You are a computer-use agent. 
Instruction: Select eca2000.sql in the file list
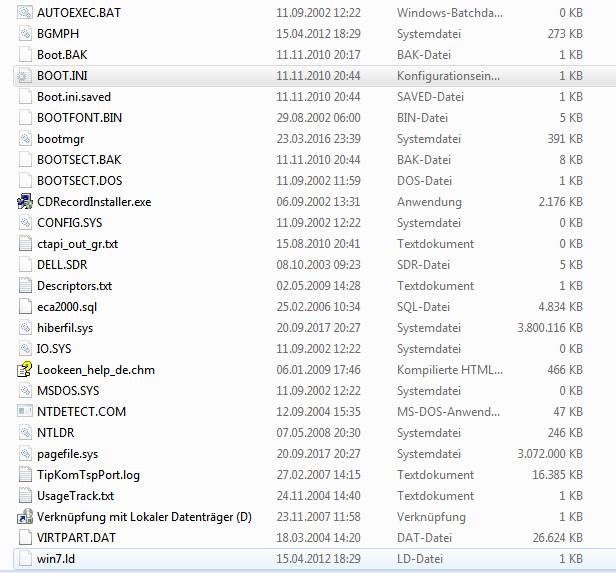pos(67,307)
